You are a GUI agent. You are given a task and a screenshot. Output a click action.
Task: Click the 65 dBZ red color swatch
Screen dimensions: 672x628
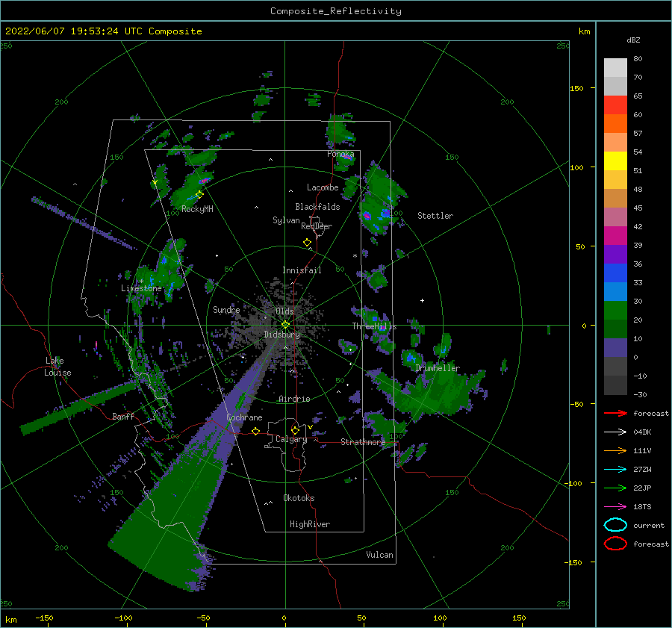(x=615, y=105)
